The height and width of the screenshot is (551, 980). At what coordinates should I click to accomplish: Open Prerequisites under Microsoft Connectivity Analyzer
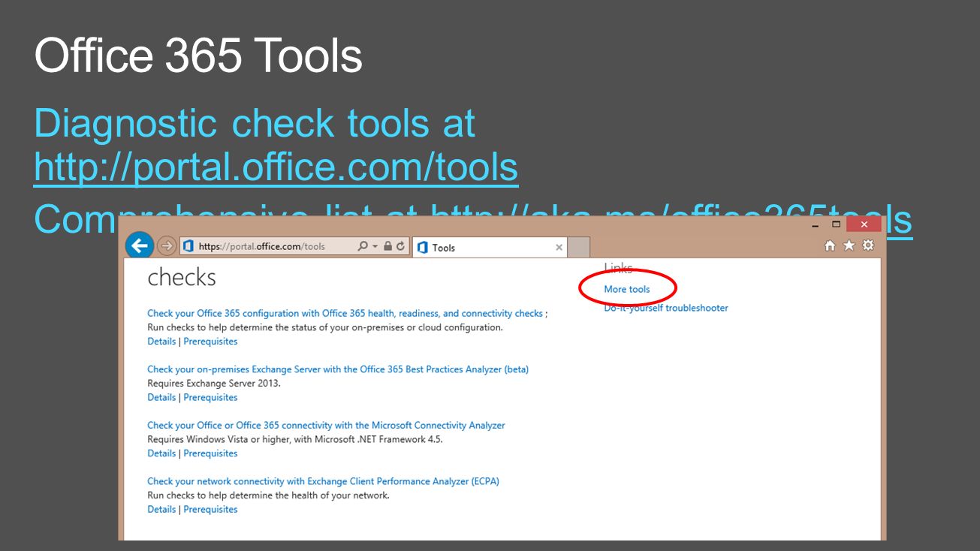pyautogui.click(x=210, y=453)
